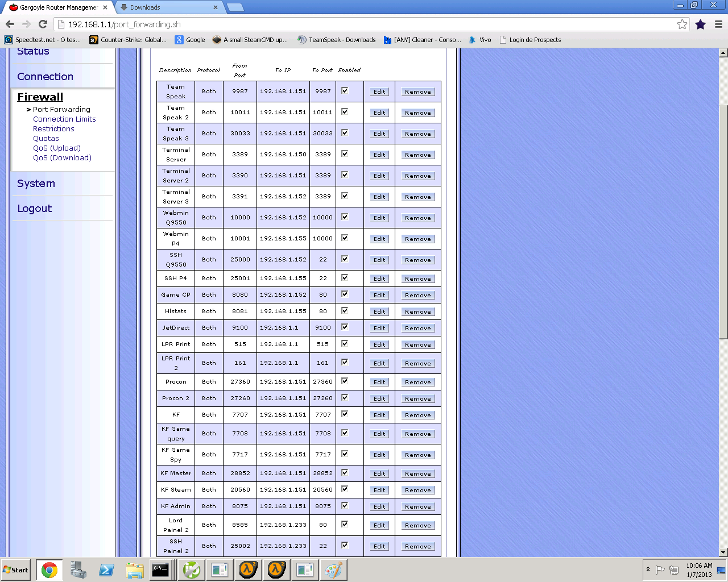Viewport: 728px width, 582px height.
Task: Click the page scrollbar down arrow
Action: click(x=723, y=552)
